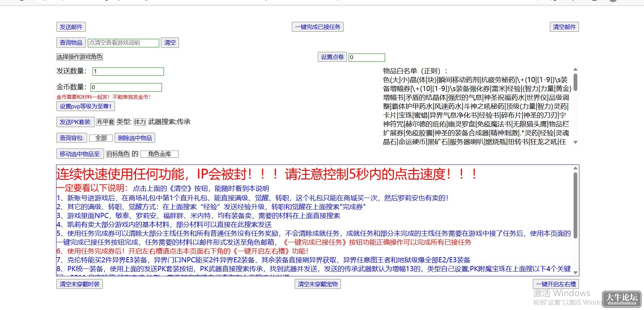Click the 金币需要和材料一起发 red notice
This screenshot has width=644, height=310.
click(103, 97)
